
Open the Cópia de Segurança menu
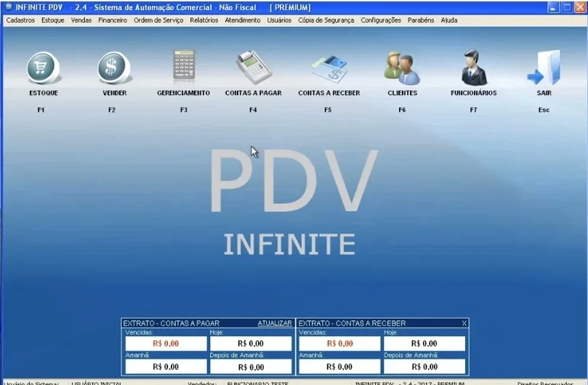tap(326, 20)
